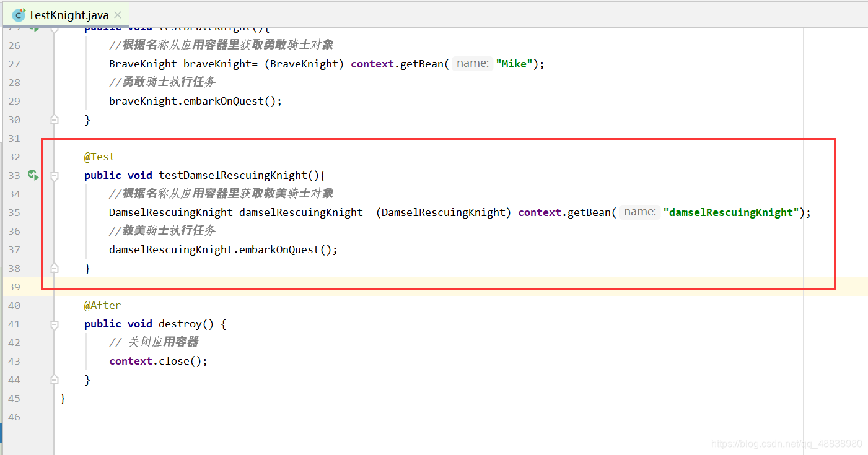Click fold end marker at line 44
This screenshot has height=455, width=868.
coord(55,379)
